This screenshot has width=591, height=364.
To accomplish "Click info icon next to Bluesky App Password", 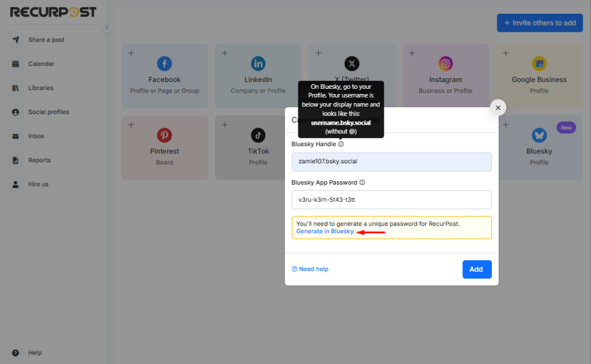I will point(362,182).
